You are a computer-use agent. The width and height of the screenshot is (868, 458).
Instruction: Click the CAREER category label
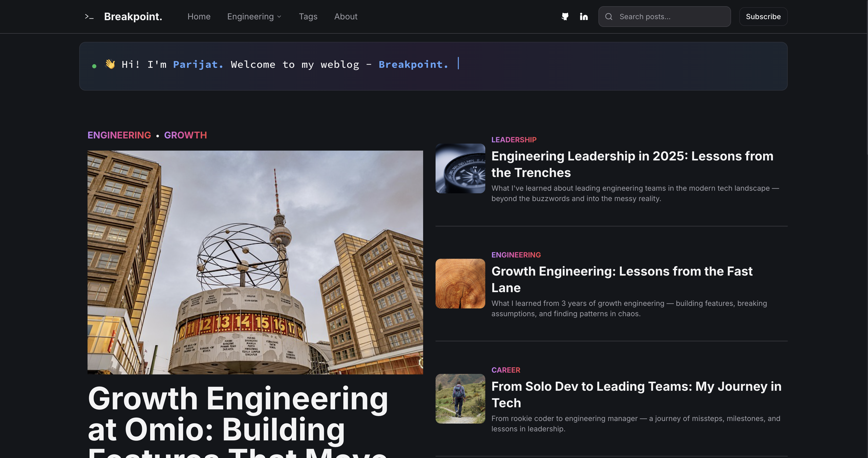pos(505,370)
